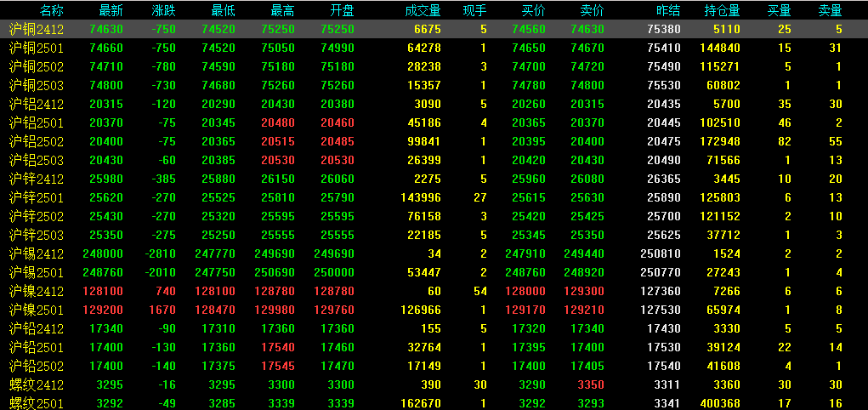Select the 沪锡2501 contract name
The height and width of the screenshot is (410, 868).
[37, 272]
